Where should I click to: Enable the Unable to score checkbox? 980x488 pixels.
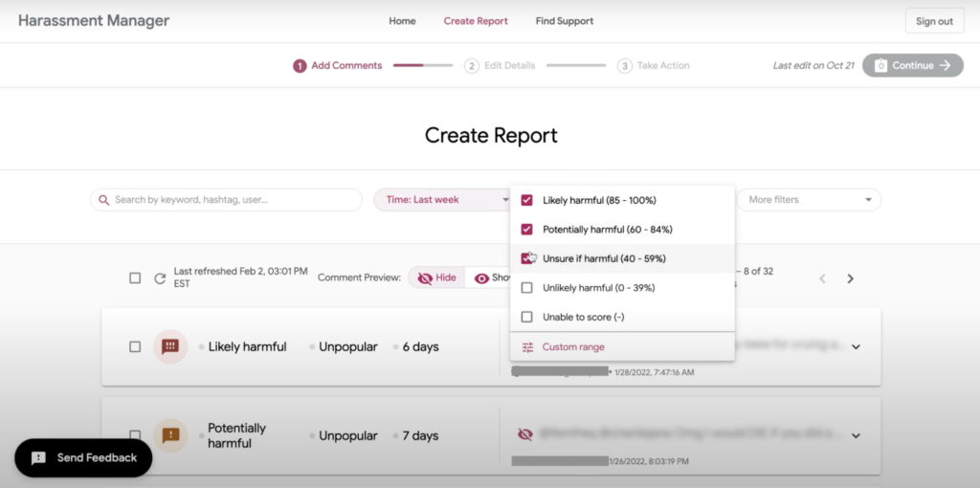526,317
